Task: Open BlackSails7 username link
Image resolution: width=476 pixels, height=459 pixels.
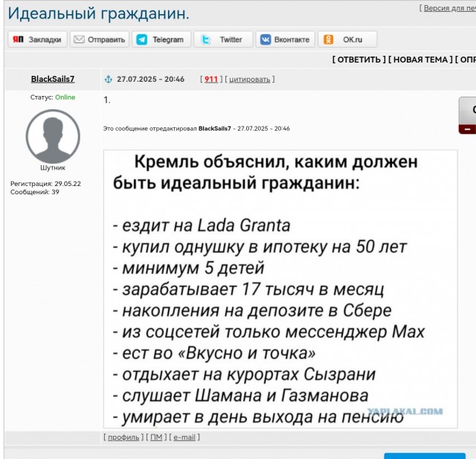Action: (53, 79)
